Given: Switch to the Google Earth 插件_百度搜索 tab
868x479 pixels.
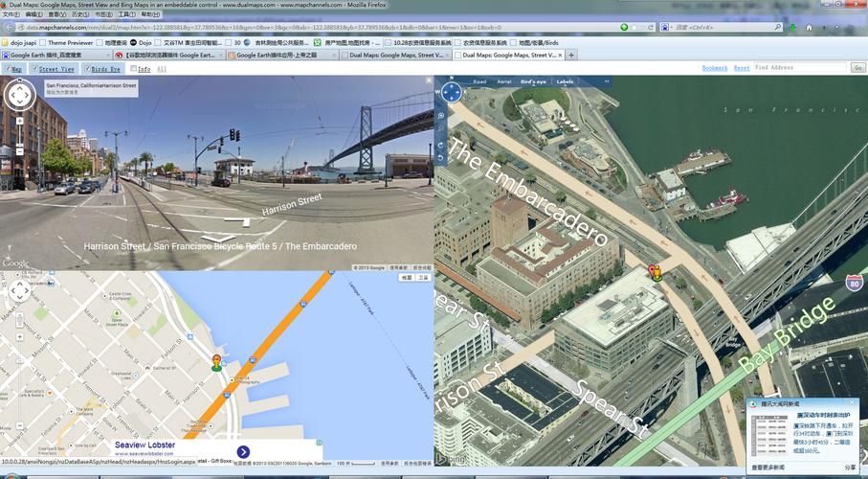Looking at the screenshot, I should tap(55, 56).
